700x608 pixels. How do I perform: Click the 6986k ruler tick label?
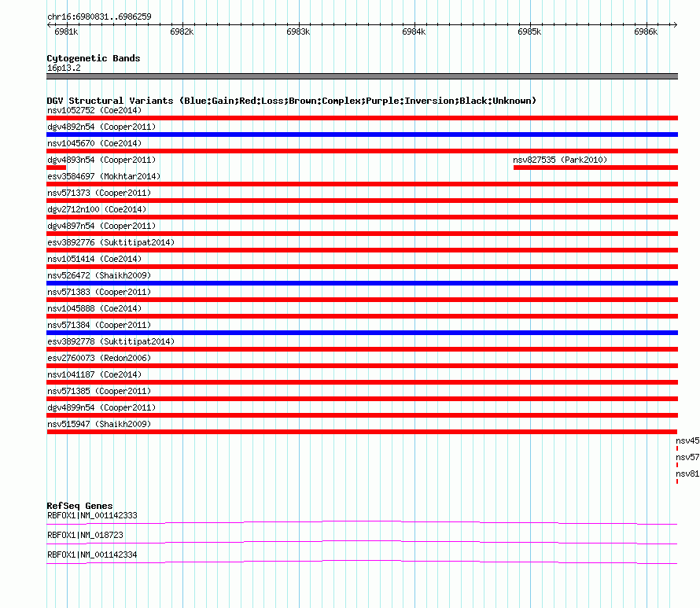pyautogui.click(x=646, y=31)
